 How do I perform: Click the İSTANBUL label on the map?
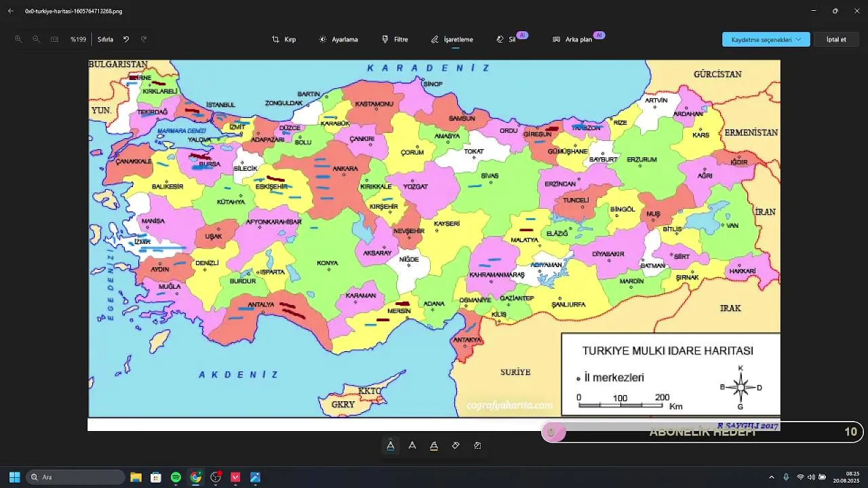coord(220,104)
